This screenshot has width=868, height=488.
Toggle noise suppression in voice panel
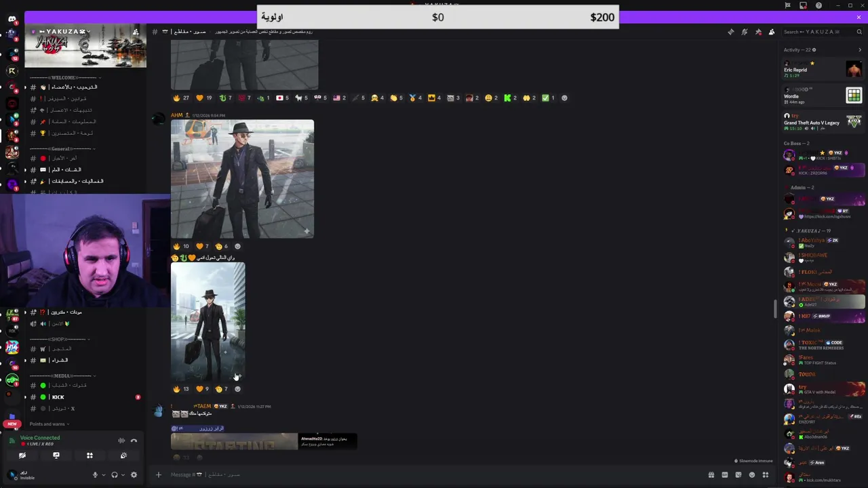pyautogui.click(x=121, y=441)
